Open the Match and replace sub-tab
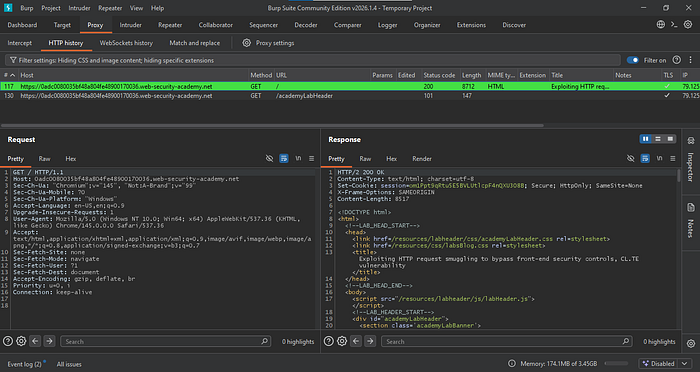 [195, 43]
